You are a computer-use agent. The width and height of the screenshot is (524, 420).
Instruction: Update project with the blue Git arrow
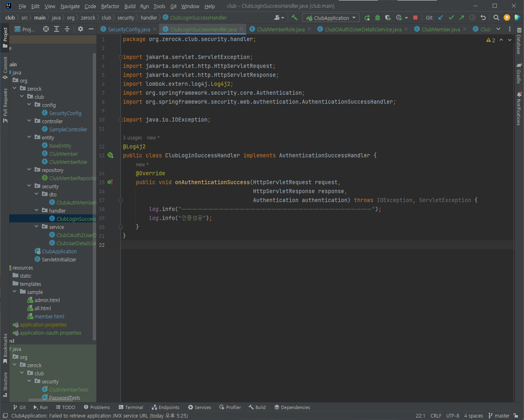[441, 17]
